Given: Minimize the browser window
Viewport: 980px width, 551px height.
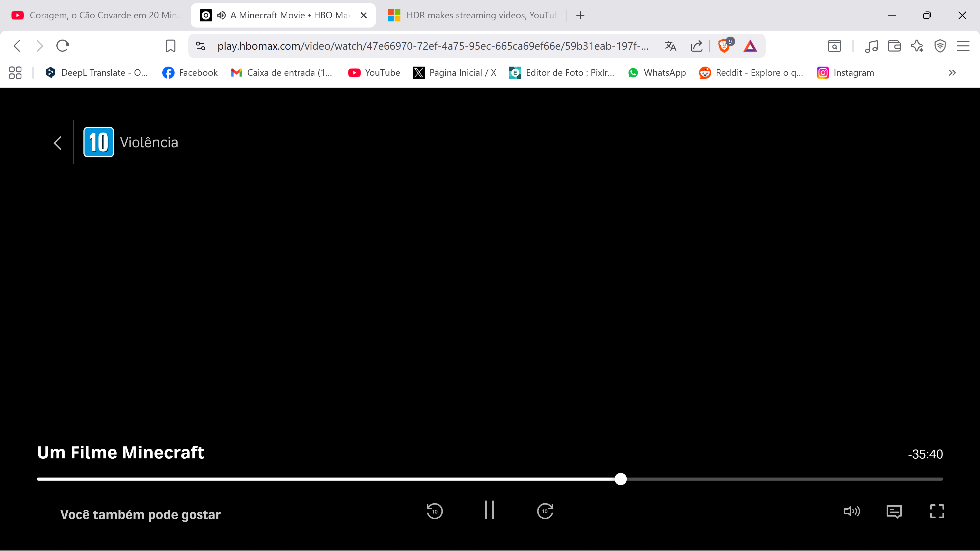Looking at the screenshot, I should click(892, 15).
